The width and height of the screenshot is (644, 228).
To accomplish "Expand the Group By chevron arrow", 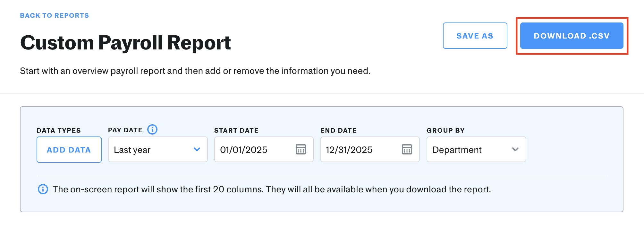I will click(x=515, y=149).
